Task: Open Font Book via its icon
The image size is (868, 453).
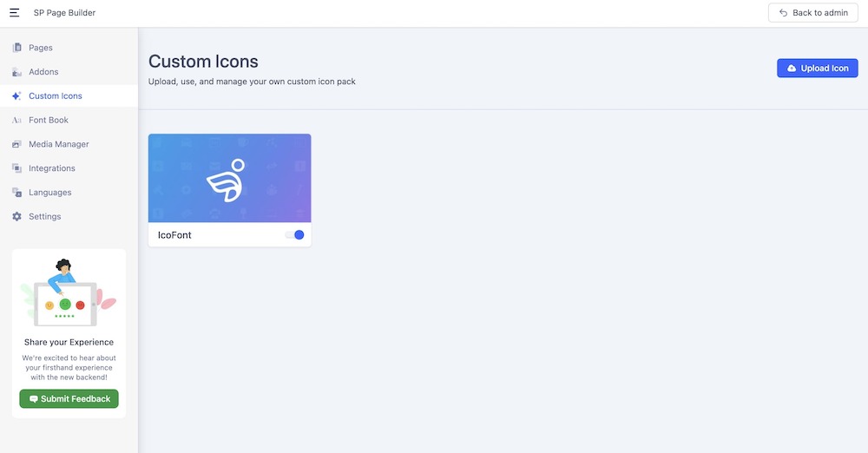Action: (16, 121)
